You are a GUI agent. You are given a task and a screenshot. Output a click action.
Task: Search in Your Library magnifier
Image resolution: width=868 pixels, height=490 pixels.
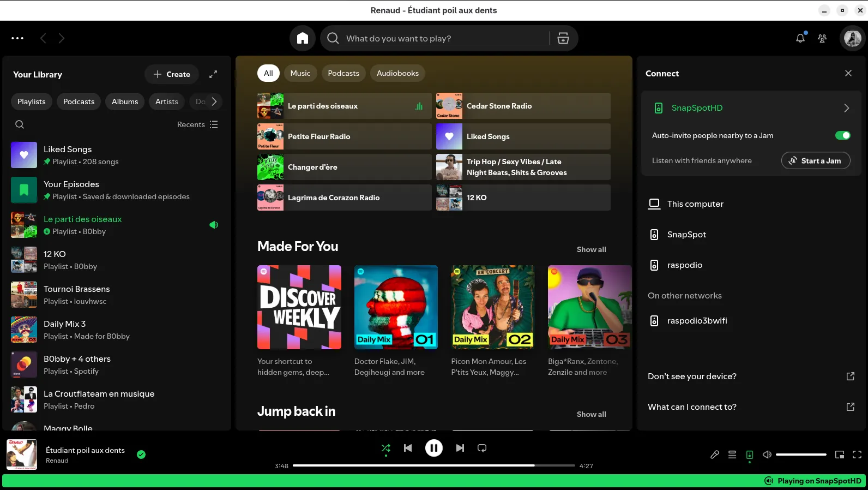(20, 124)
